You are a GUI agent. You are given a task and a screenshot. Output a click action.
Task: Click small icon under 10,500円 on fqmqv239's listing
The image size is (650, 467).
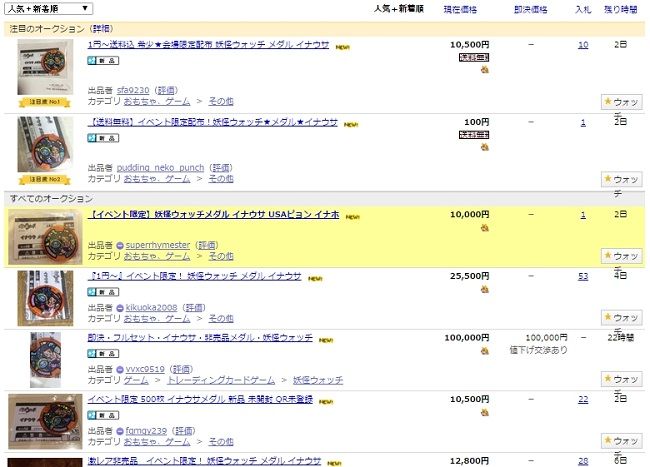pyautogui.click(x=485, y=412)
